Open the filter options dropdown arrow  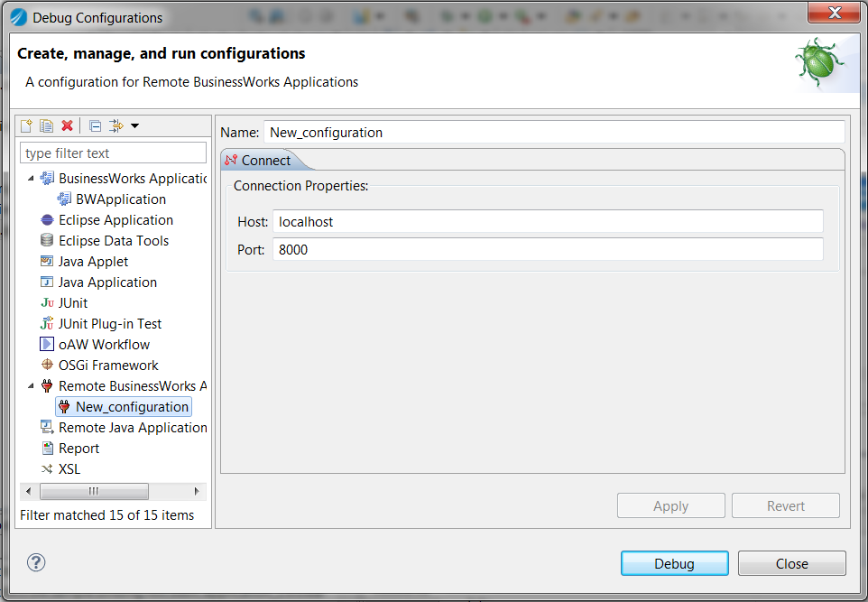click(134, 126)
